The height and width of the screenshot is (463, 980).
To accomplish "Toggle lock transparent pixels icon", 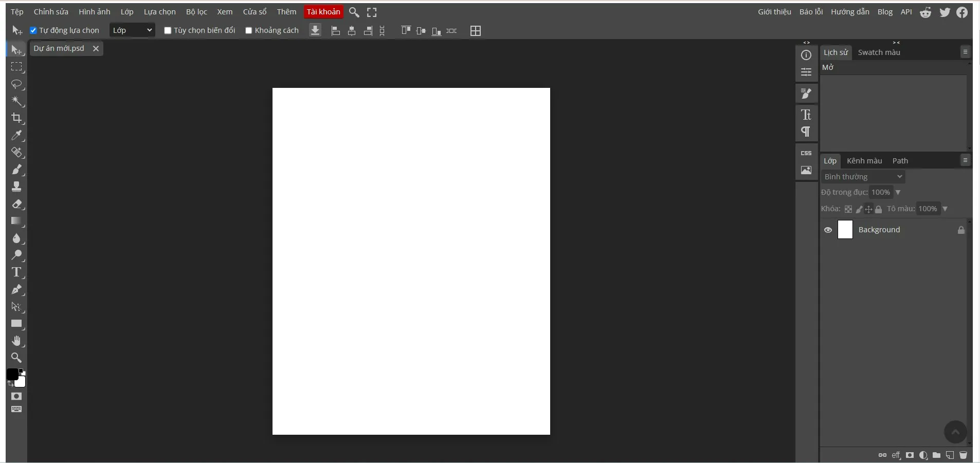I will [x=848, y=209].
